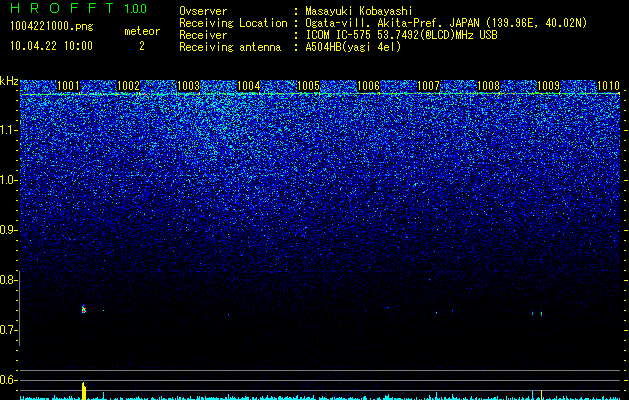Click the double echo near 1009
Screen dimensions: 629x400
(x=537, y=313)
